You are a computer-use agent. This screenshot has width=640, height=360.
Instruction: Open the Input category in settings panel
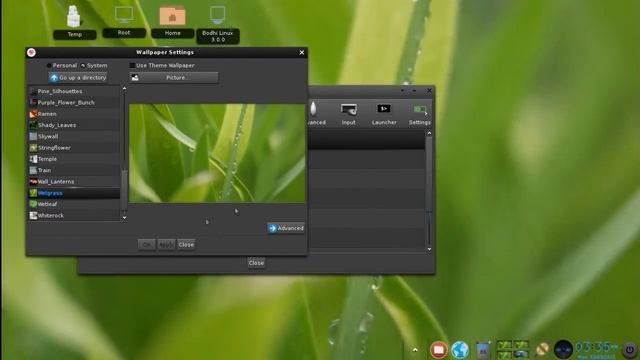[349, 114]
